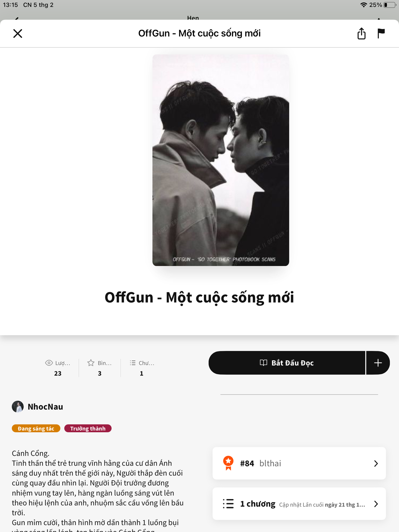The height and width of the screenshot is (532, 399).
Task: Tap the share icon in header
Action: [x=361, y=34]
